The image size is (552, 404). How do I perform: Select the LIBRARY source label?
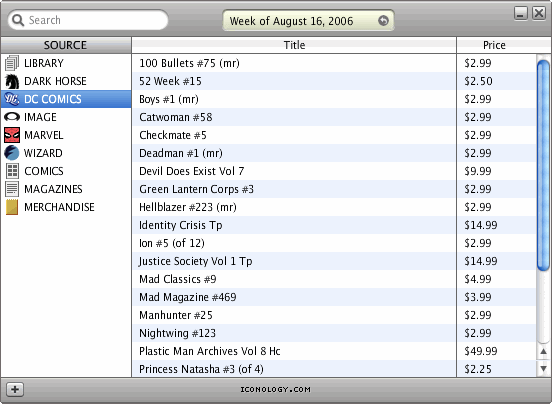[x=44, y=63]
